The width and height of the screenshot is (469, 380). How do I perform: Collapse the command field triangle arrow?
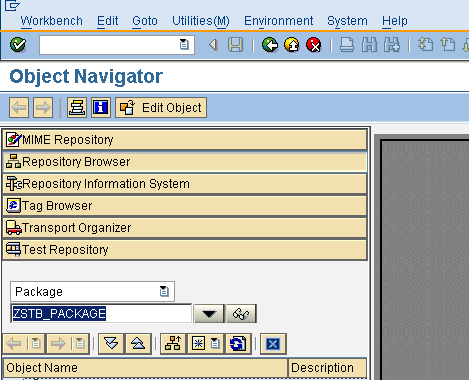click(x=213, y=45)
